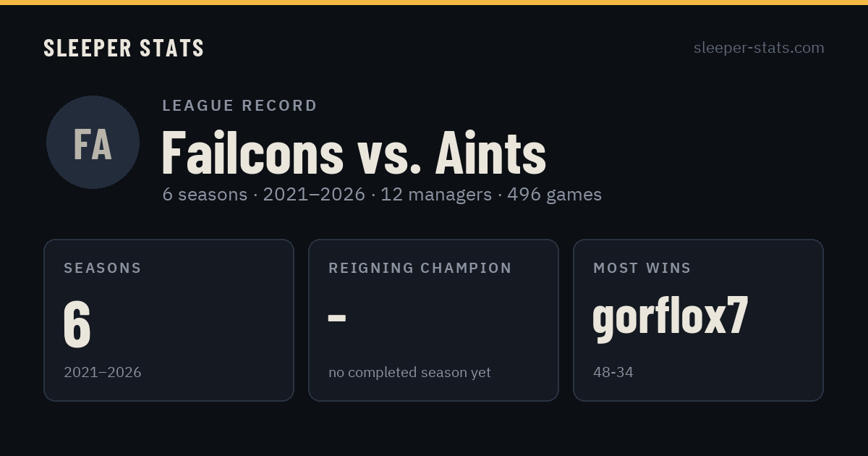Click the Reigning Champion heading label
The image size is (868, 456).
pos(420,268)
